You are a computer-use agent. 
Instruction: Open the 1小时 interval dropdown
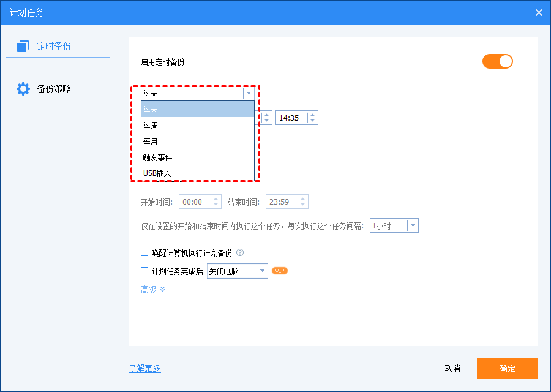click(413, 226)
